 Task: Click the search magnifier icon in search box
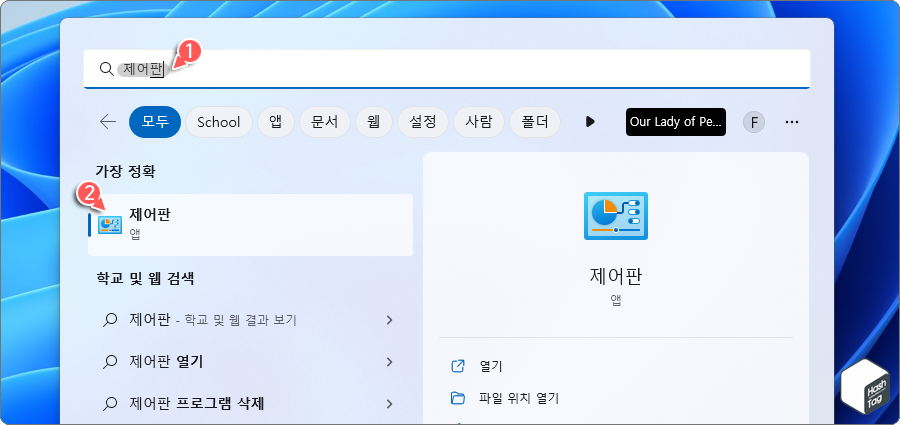pyautogui.click(x=106, y=69)
